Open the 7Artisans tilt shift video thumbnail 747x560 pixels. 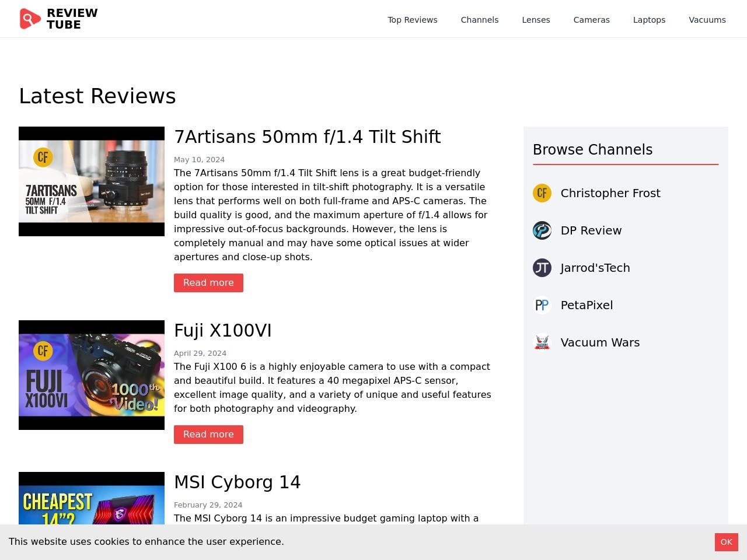(x=92, y=181)
